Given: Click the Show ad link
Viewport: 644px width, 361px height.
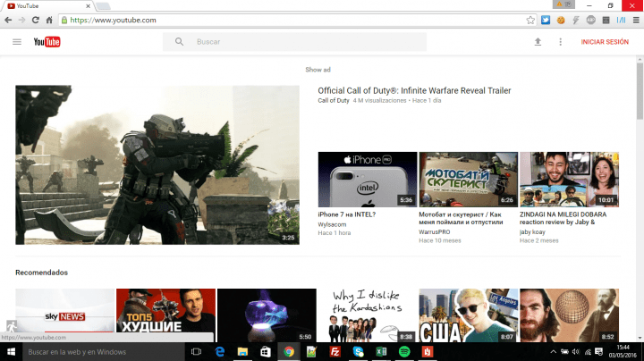Looking at the screenshot, I should [318, 70].
